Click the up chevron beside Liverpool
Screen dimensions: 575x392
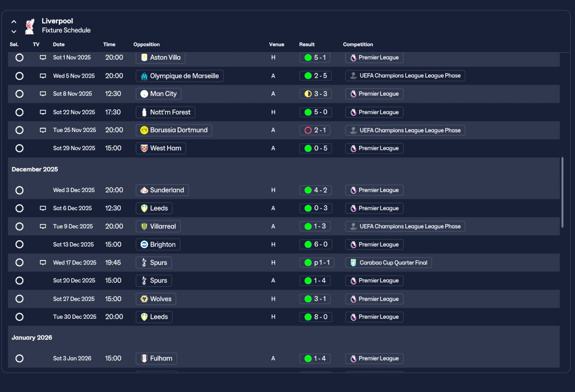14,22
